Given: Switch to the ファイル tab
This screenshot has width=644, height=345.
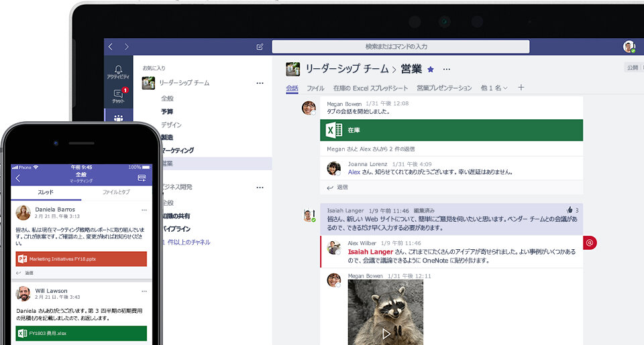Looking at the screenshot, I should tap(315, 88).
